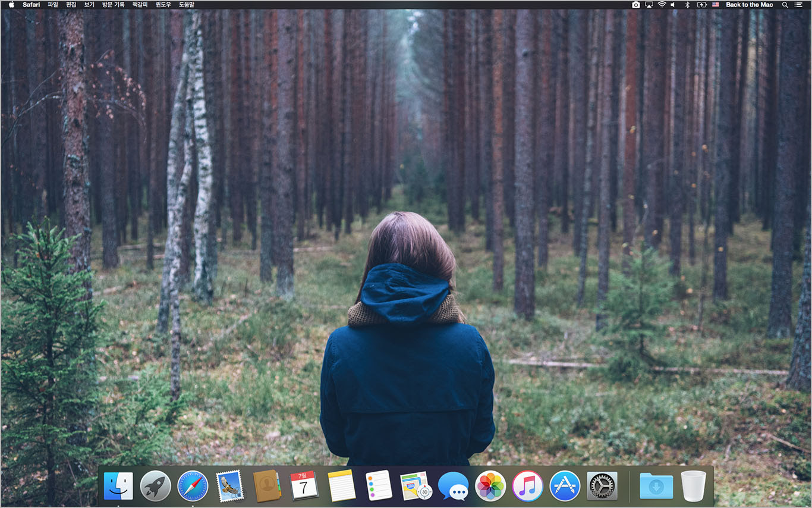Open the Trash in the Dock
Image resolution: width=812 pixels, height=508 pixels.
point(693,486)
